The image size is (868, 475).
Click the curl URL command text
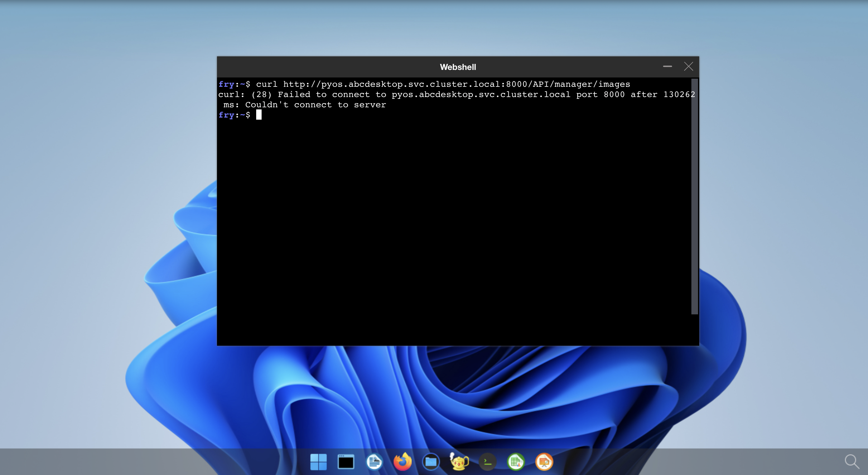point(456,84)
